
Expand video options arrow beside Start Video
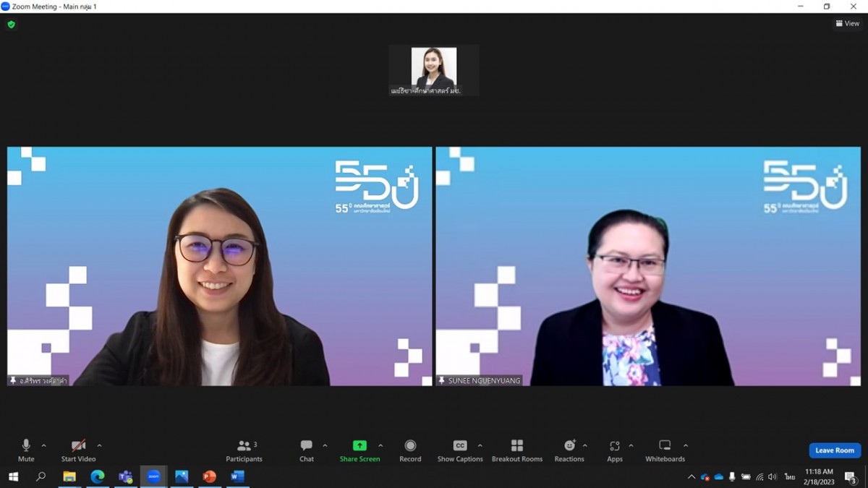point(99,445)
